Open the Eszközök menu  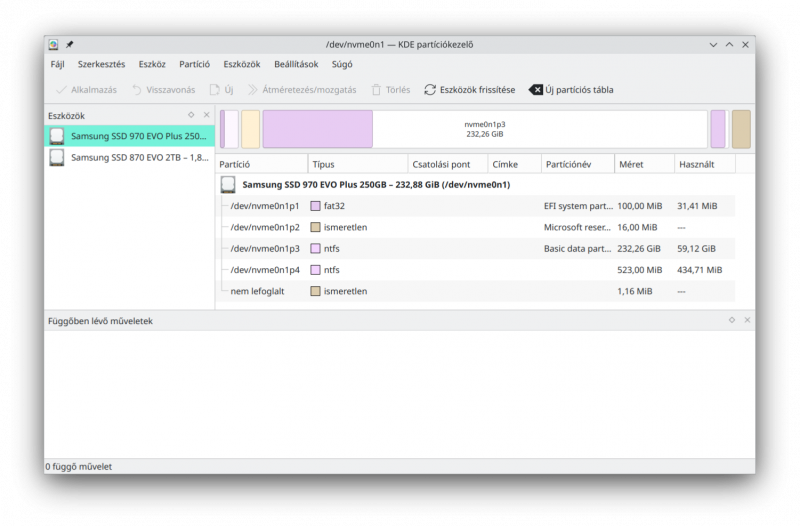[x=242, y=64]
